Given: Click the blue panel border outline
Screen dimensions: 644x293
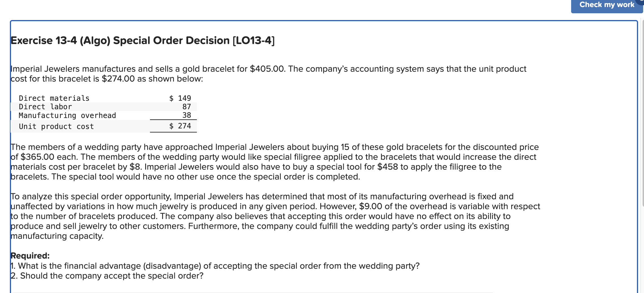Looking at the screenshot, I should coord(10,141).
